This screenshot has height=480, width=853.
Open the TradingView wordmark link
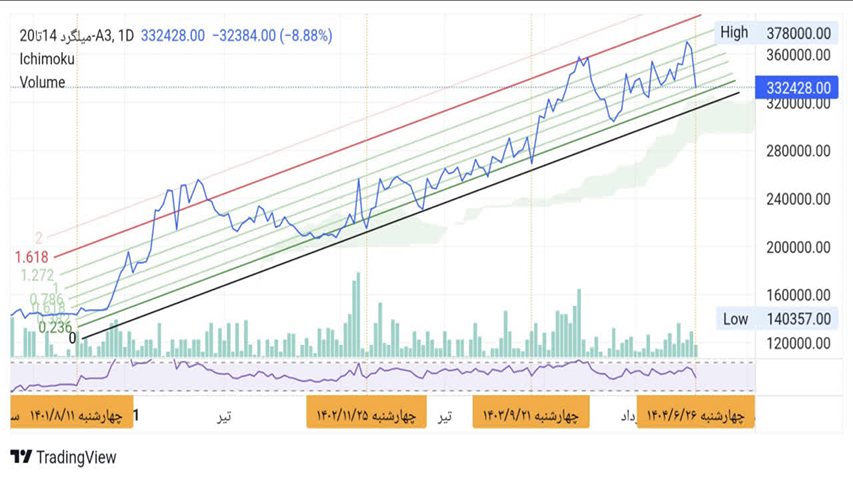click(76, 457)
